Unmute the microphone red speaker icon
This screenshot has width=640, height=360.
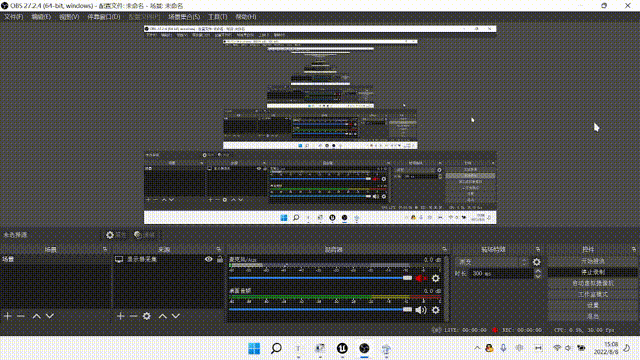[420, 278]
